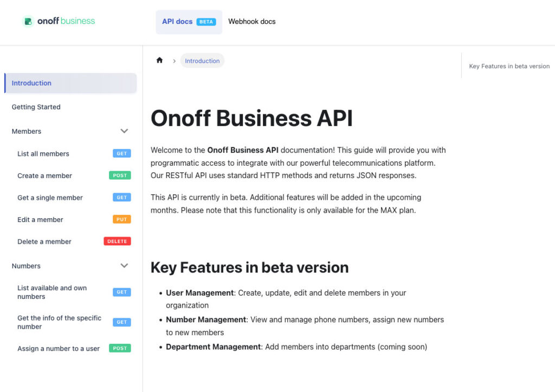
Task: Open the Getting Started page
Action: point(36,107)
